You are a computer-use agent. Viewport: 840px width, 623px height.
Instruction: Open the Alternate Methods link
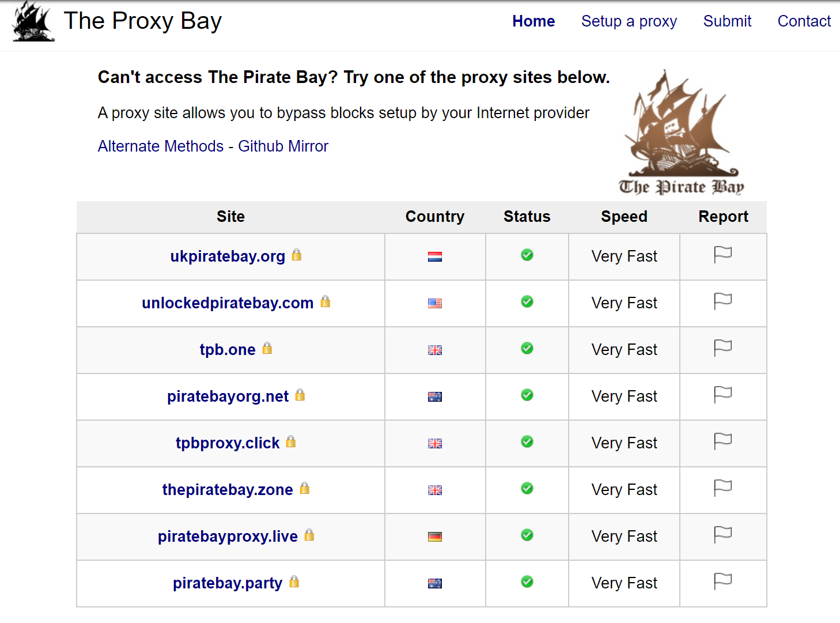pos(161,146)
